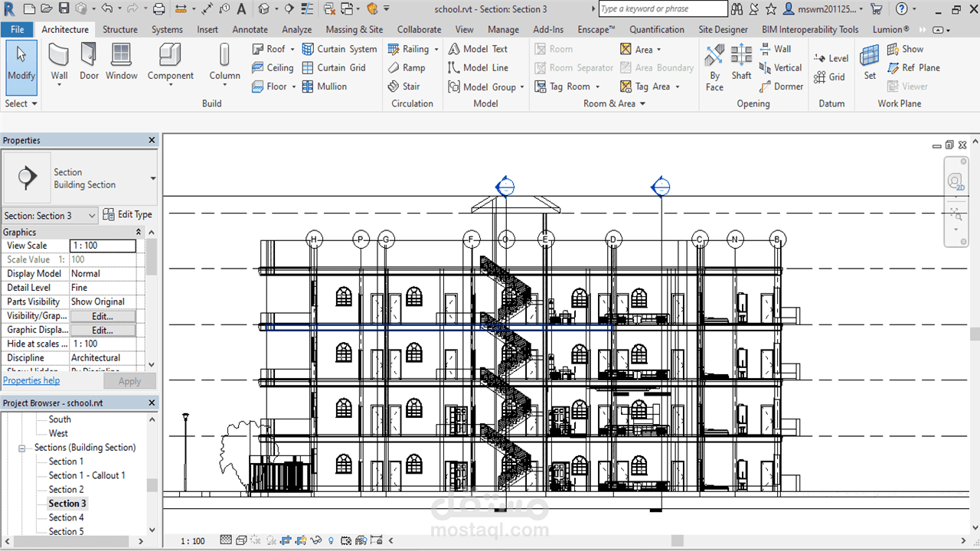Select the Column tool
Image resolution: width=980 pixels, height=551 pixels.
(x=224, y=62)
